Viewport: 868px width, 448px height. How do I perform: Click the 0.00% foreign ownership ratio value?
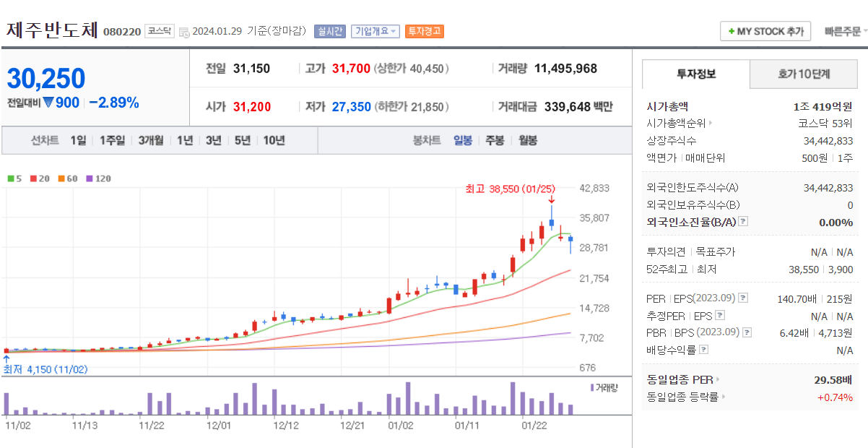tap(836, 222)
